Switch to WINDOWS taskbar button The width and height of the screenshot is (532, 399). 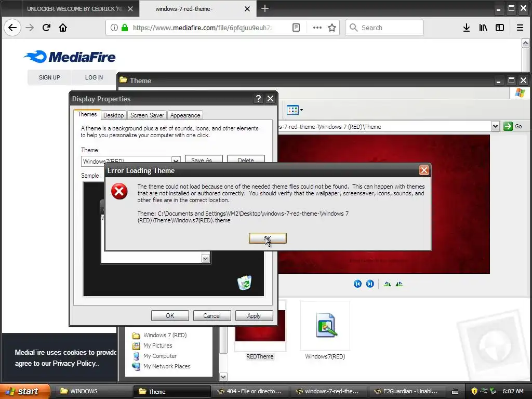click(94, 391)
